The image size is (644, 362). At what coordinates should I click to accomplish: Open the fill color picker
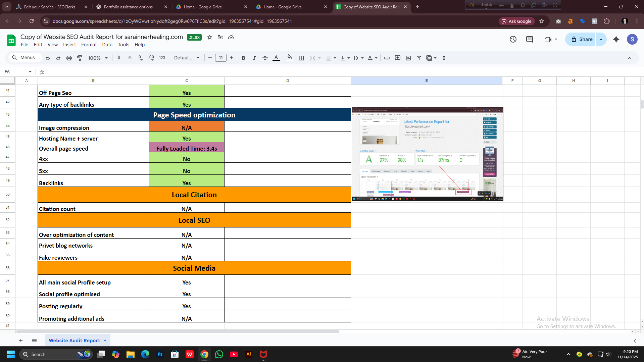290,58
